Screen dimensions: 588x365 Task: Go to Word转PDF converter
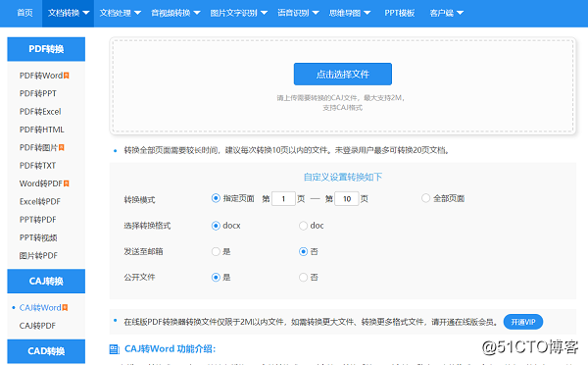[x=41, y=183]
